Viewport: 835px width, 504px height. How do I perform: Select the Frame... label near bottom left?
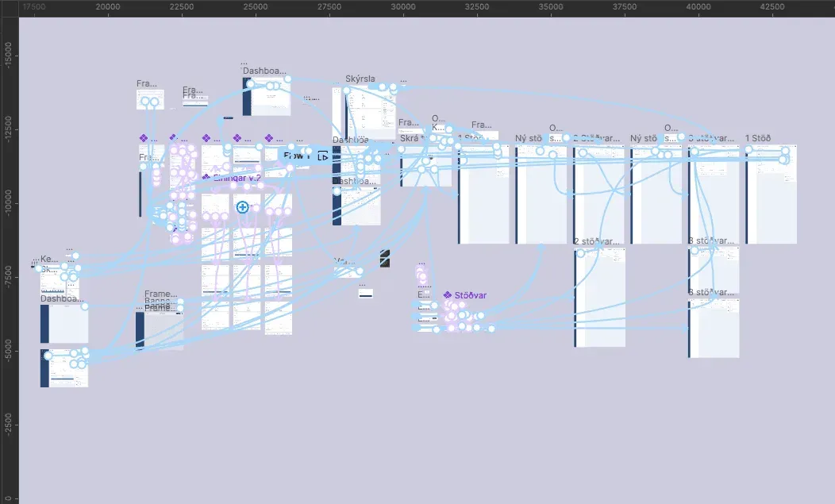tap(161, 294)
